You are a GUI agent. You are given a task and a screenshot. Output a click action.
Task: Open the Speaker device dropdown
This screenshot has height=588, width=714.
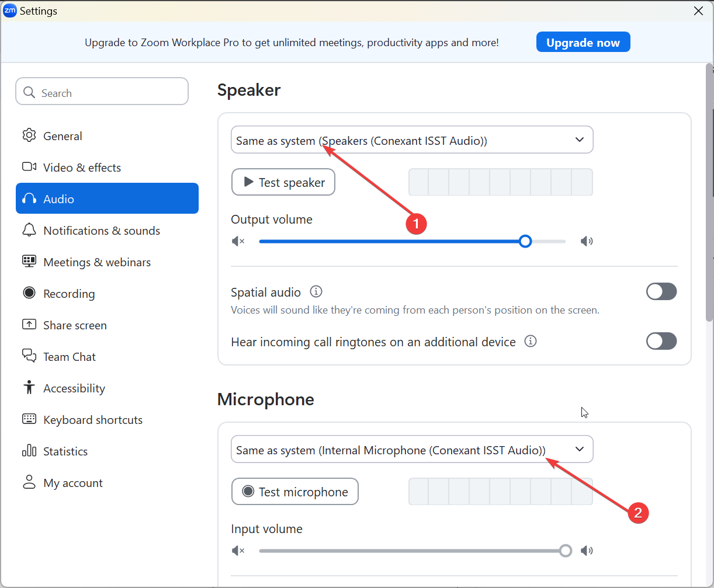[412, 140]
